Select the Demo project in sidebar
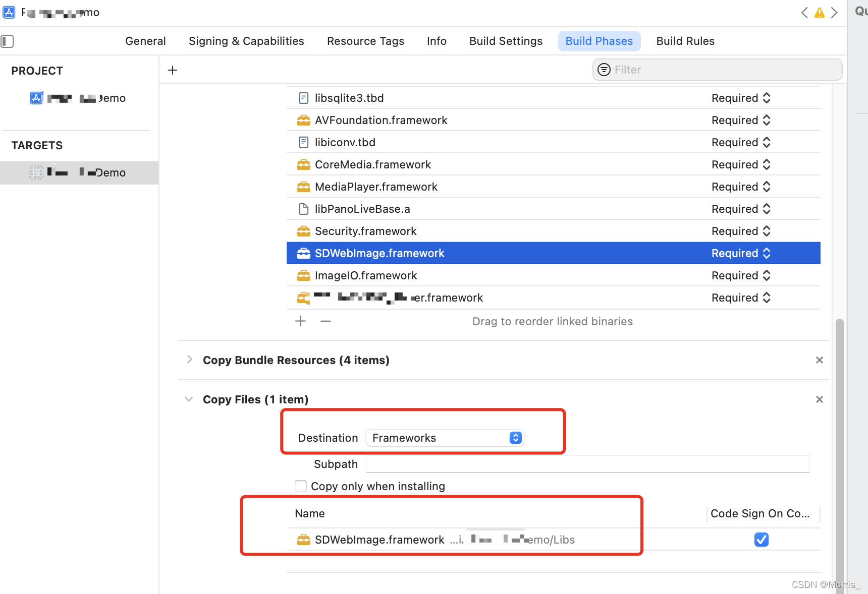This screenshot has height=594, width=868. coord(78,98)
